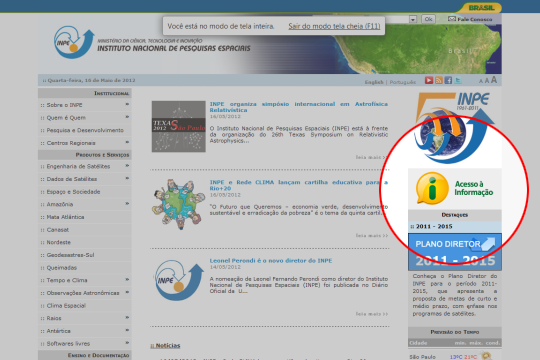The width and height of the screenshot is (540, 360).
Task: Select the smallest font size A
Action: tap(481, 81)
